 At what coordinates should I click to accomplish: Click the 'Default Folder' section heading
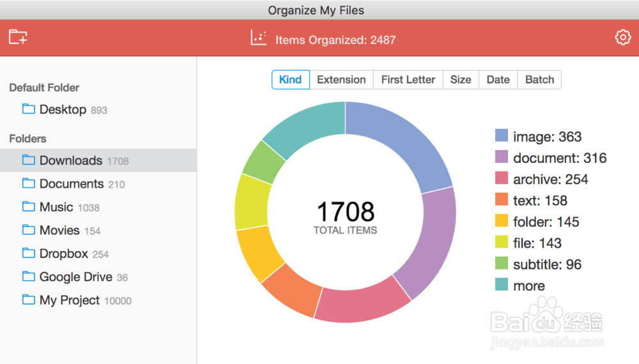(x=45, y=87)
